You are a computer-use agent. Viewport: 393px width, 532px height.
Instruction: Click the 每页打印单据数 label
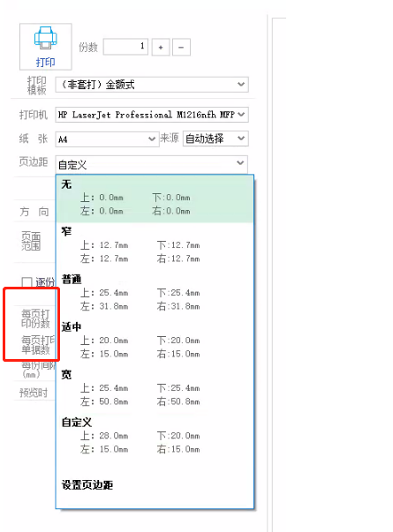(x=38, y=345)
